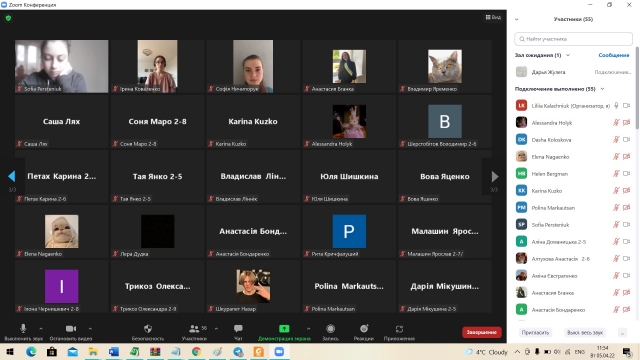
Task: Select Polina Markautsan in participants list
Action: pyautogui.click(x=573, y=208)
